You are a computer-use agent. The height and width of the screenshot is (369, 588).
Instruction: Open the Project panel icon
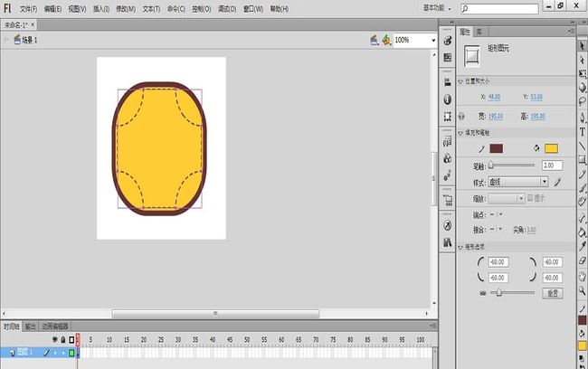coord(448,200)
